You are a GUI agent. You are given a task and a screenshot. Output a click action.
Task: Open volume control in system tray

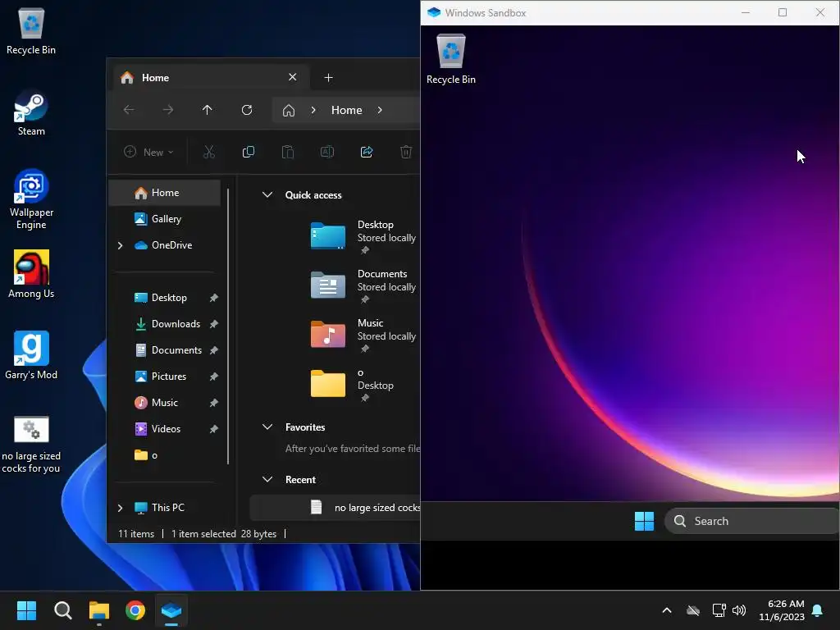coord(739,610)
